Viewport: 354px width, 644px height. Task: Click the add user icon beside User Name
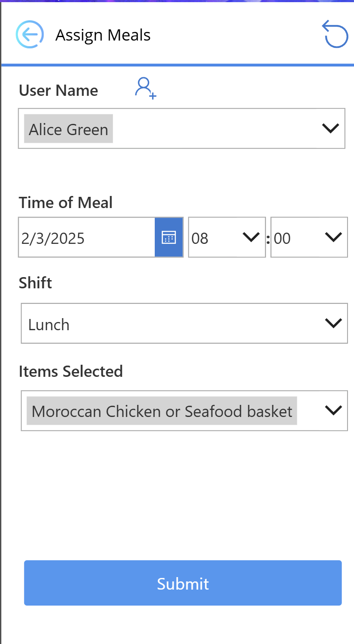pyautogui.click(x=145, y=88)
